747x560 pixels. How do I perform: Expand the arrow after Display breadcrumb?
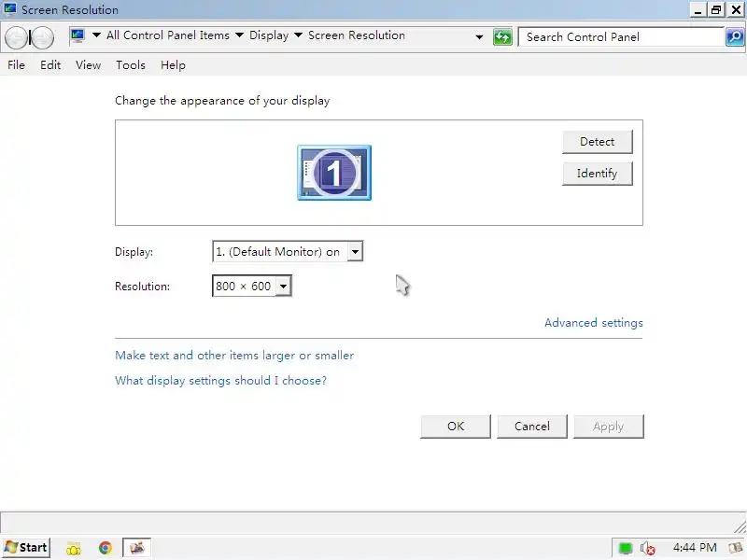(x=298, y=35)
